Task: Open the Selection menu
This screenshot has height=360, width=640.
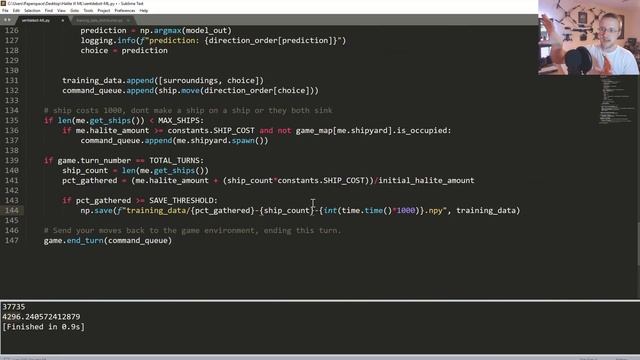Action: tap(32, 11)
